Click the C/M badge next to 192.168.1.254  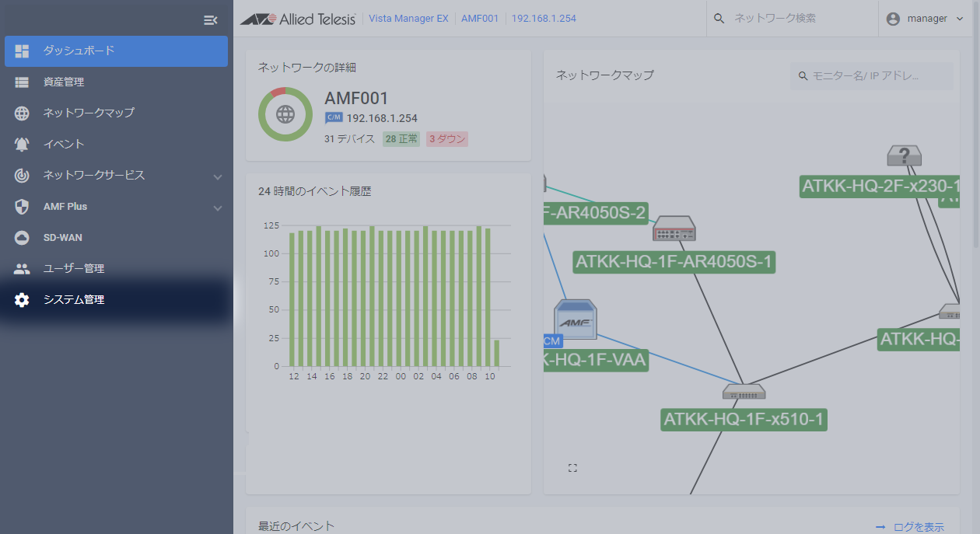334,118
